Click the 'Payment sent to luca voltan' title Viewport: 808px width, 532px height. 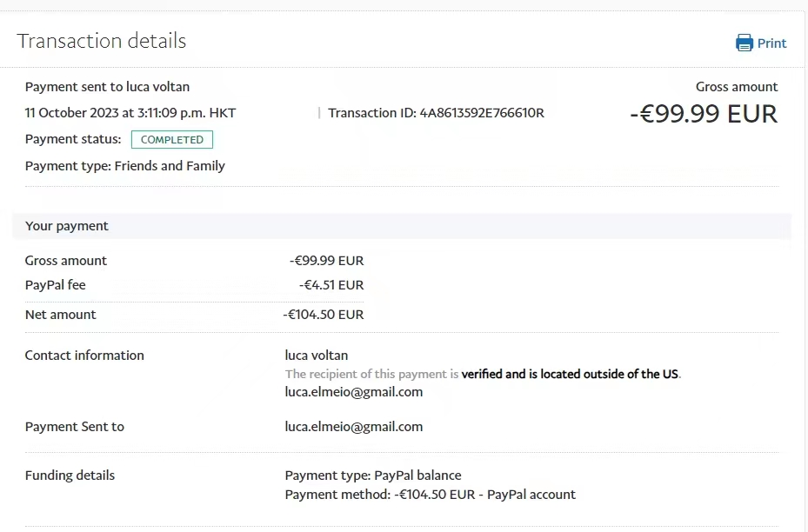[107, 87]
